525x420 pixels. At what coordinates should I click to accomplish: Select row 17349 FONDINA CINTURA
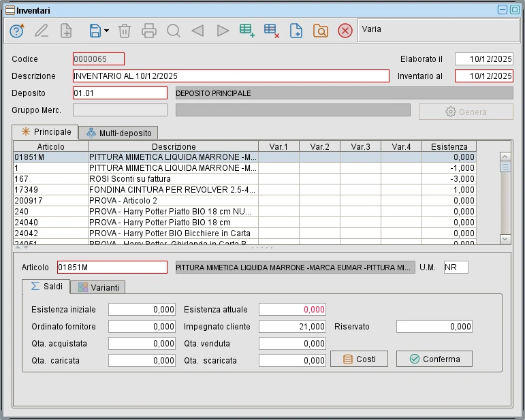(x=244, y=190)
